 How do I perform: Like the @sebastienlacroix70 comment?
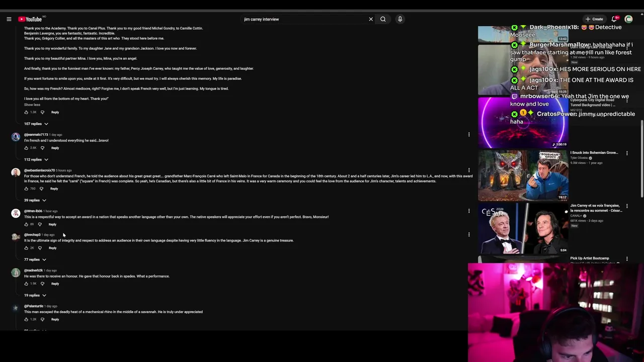(x=26, y=189)
